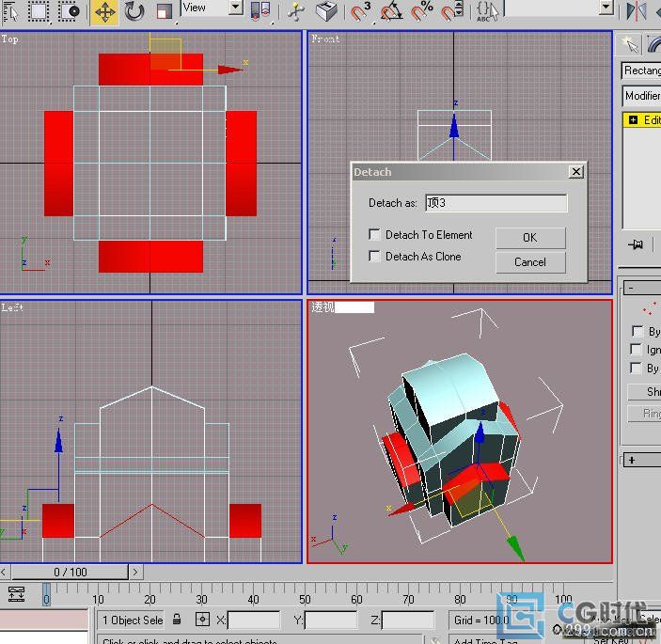Toggle the Percent Snap icon
Viewport: 661px width, 644px height.
pos(422,11)
